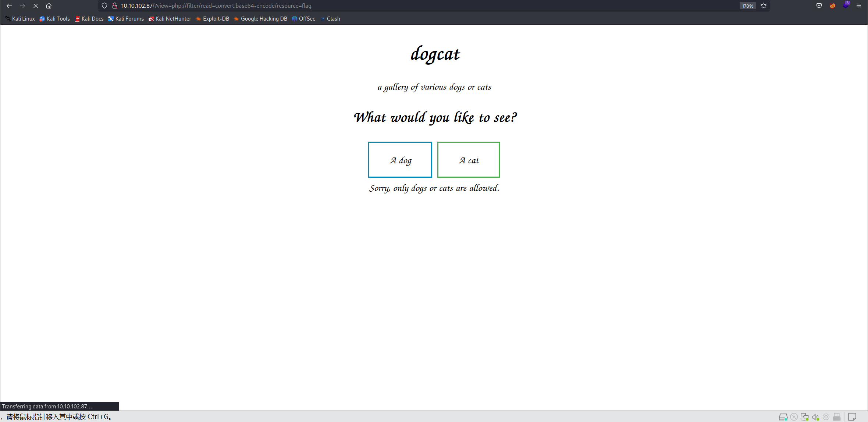Open the Kali Tools bookmark
The image size is (868, 422).
(54, 19)
